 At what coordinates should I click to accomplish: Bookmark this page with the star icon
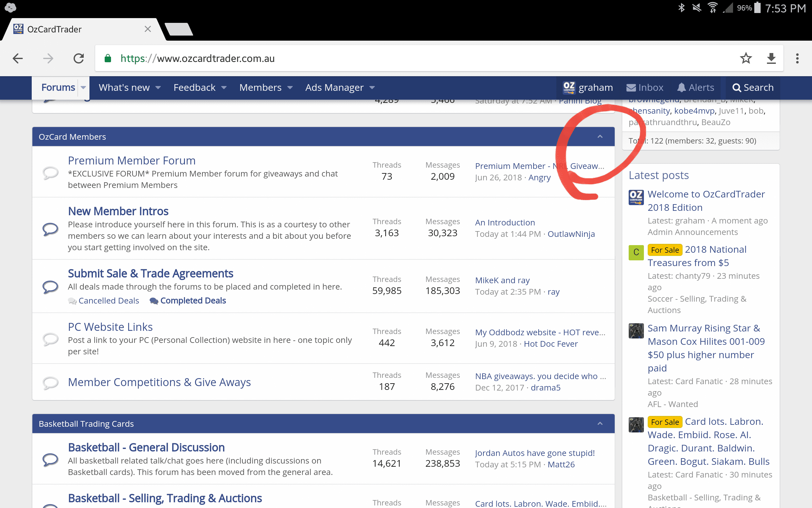746,58
